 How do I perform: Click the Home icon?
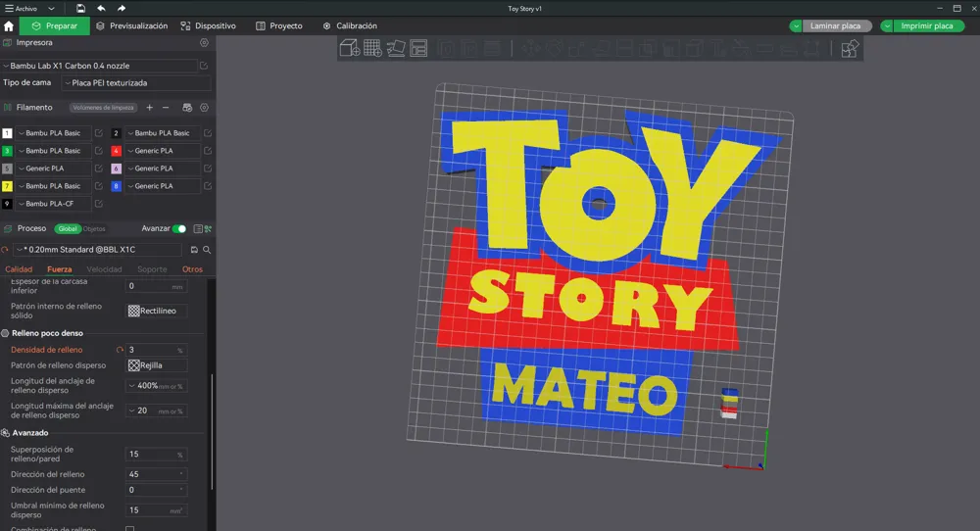[x=9, y=26]
